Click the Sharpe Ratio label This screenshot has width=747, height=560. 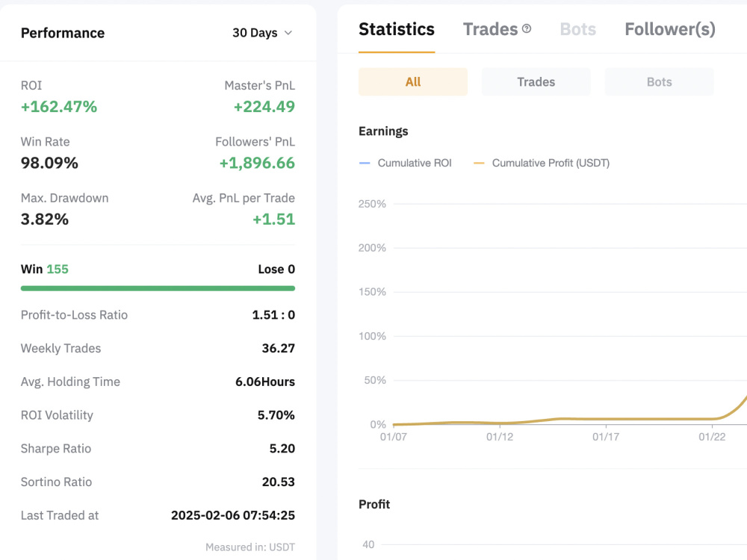pos(56,448)
